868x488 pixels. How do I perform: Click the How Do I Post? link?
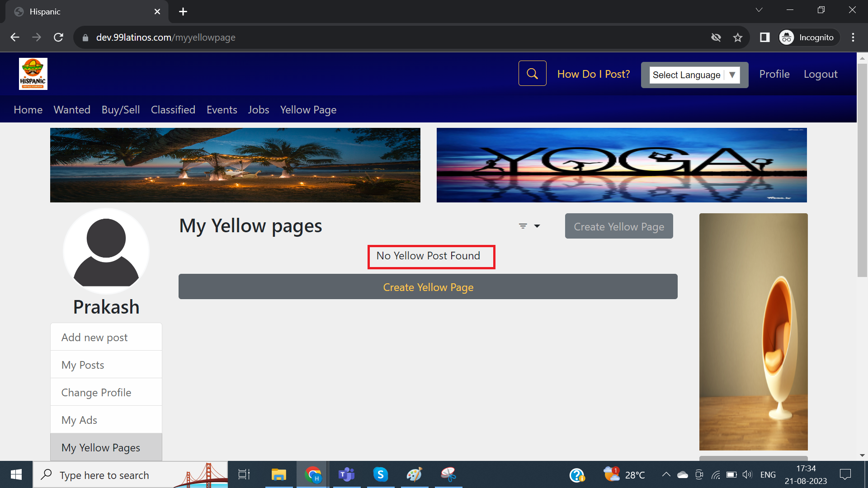click(593, 74)
